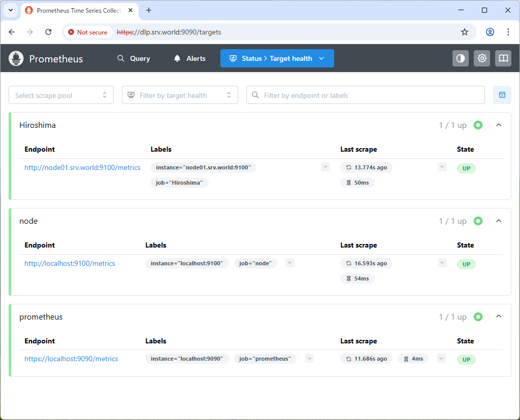Focus the Filter by endpoint or labels field

(x=365, y=95)
